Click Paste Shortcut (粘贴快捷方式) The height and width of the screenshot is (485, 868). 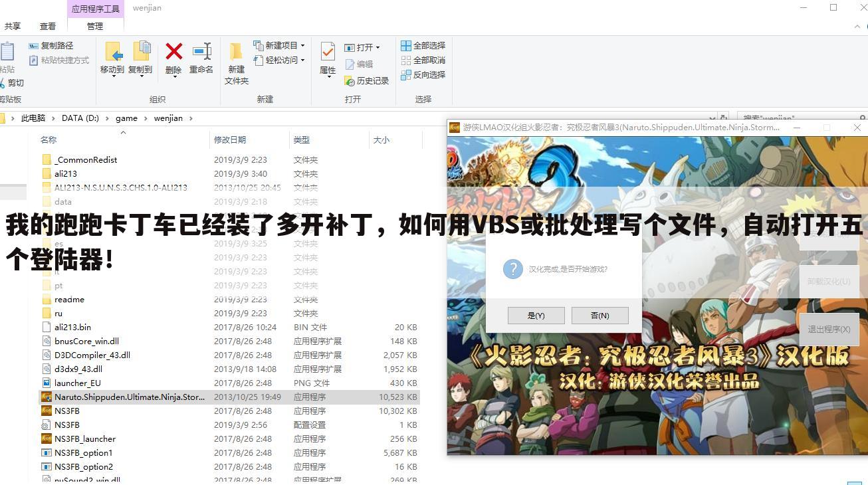pyautogui.click(x=58, y=60)
